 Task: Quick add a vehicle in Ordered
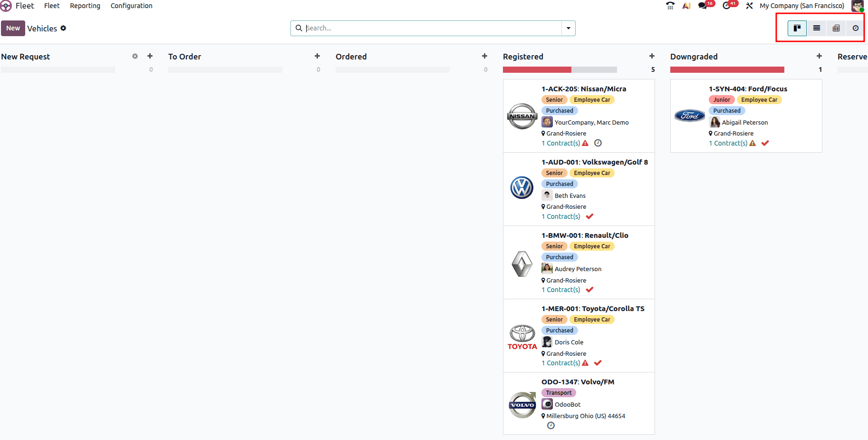485,56
